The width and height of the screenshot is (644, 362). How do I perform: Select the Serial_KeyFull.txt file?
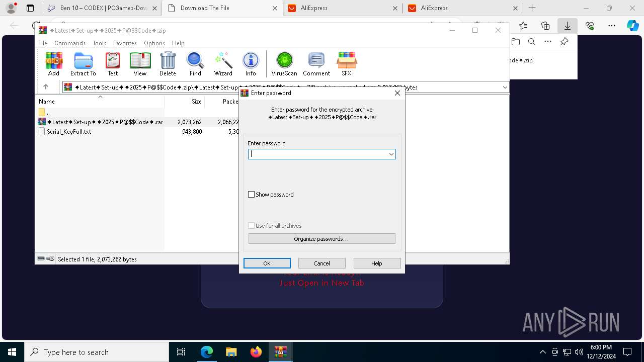tap(69, 132)
